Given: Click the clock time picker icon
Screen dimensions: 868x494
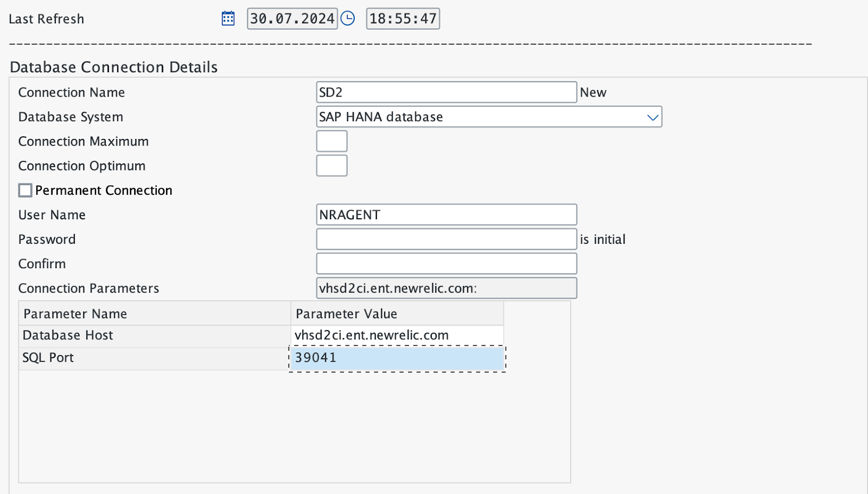Looking at the screenshot, I should (348, 18).
